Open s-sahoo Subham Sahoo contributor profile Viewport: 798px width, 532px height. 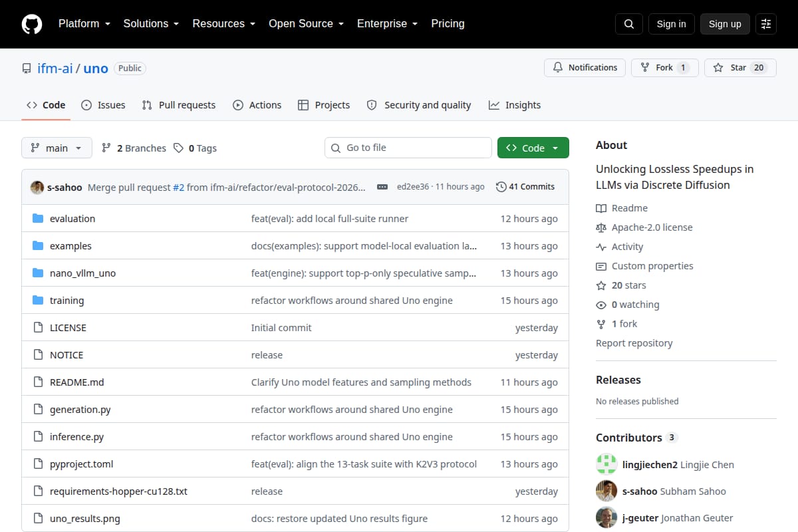pos(674,491)
